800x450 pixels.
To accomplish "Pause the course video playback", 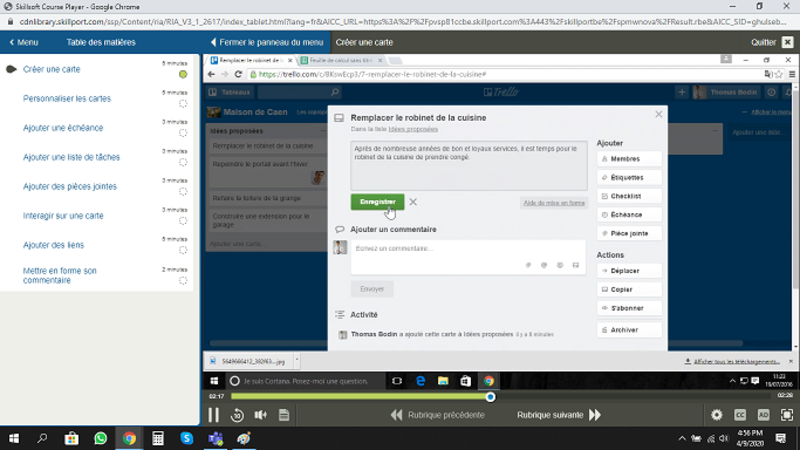I will 213,415.
